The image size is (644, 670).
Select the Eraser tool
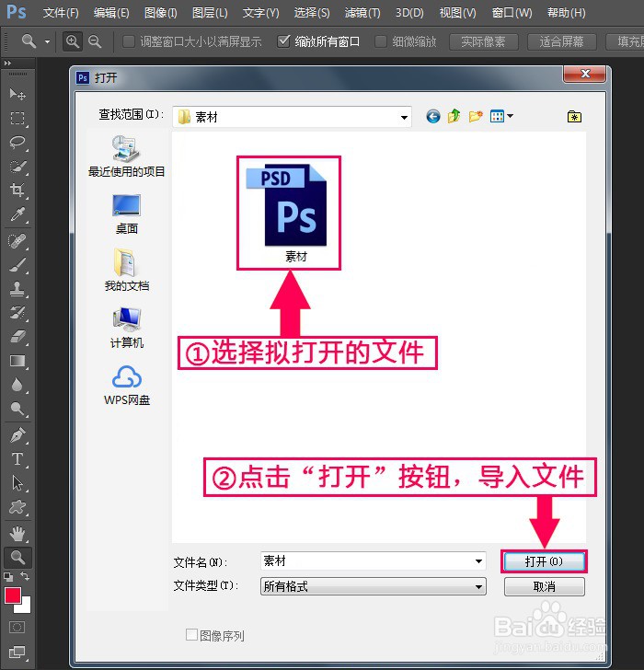point(17,337)
